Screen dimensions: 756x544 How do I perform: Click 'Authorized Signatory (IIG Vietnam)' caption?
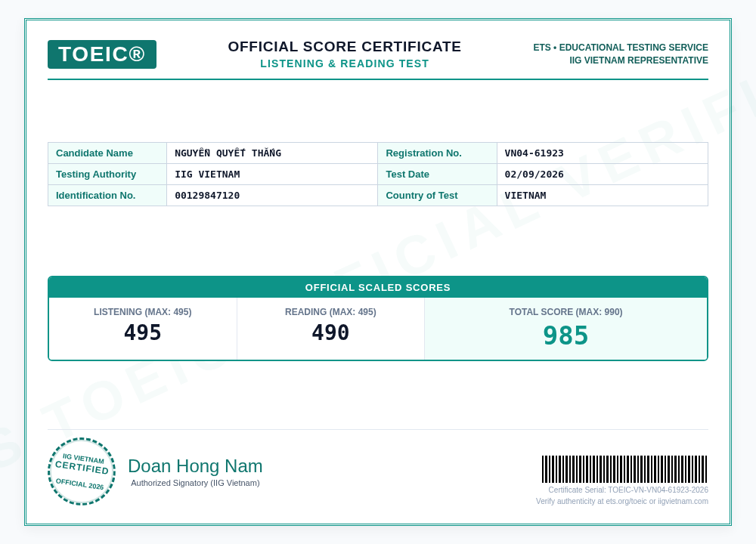[195, 483]
